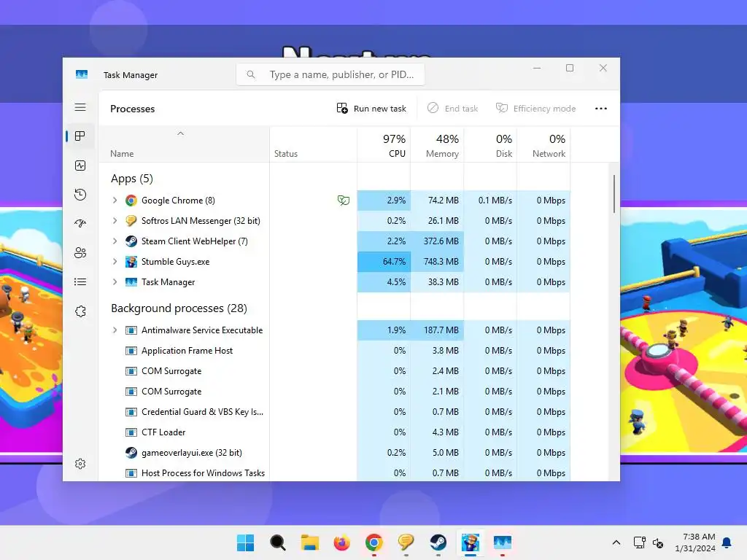
Task: Click the Run new task button
Action: pyautogui.click(x=371, y=109)
